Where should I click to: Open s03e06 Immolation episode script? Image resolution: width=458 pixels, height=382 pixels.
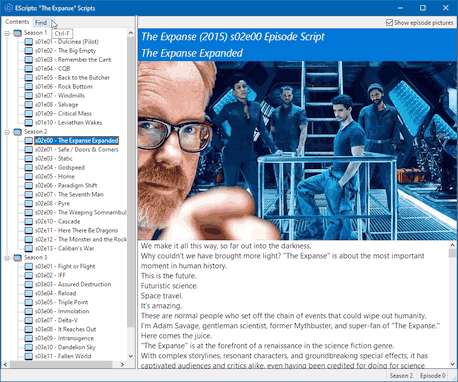62,311
